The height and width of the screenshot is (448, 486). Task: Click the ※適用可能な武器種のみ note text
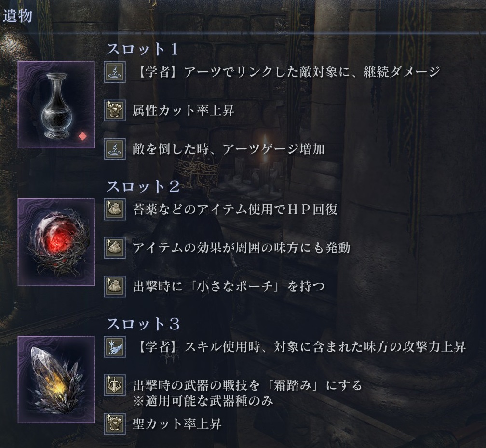203,401
